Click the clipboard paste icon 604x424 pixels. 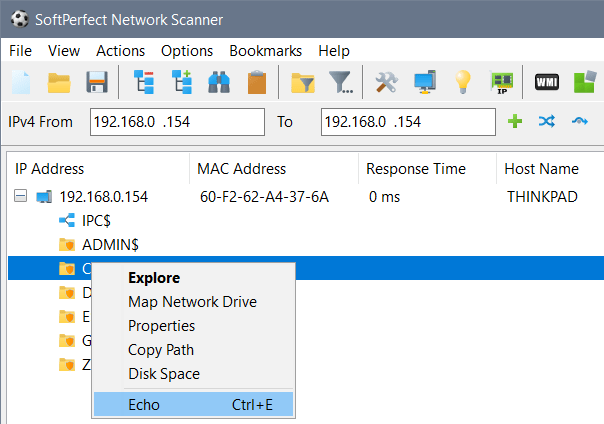click(x=257, y=82)
